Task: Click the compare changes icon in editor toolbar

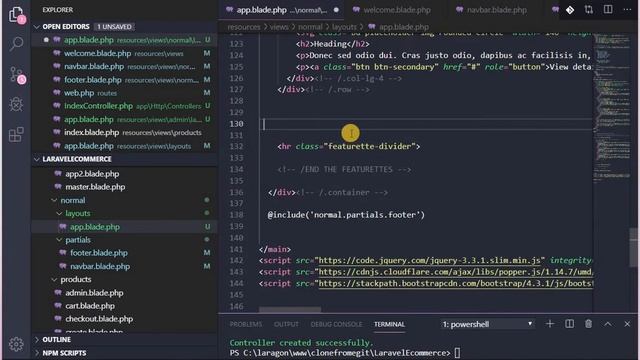Action: tap(589, 9)
